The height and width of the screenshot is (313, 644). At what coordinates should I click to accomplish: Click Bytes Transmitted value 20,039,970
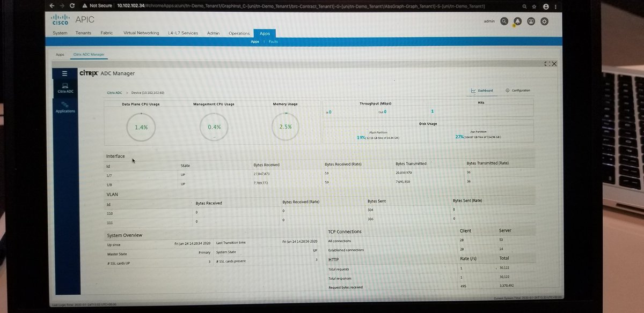(x=404, y=173)
